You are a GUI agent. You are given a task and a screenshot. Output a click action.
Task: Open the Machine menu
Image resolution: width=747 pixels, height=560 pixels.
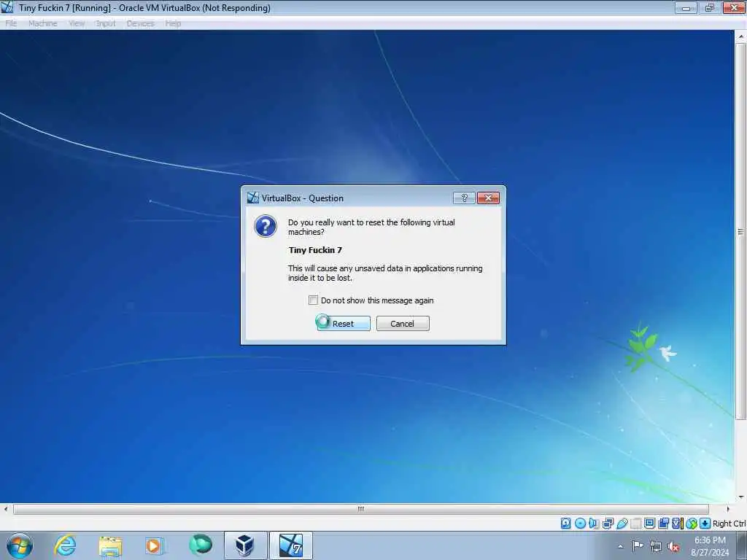[42, 23]
